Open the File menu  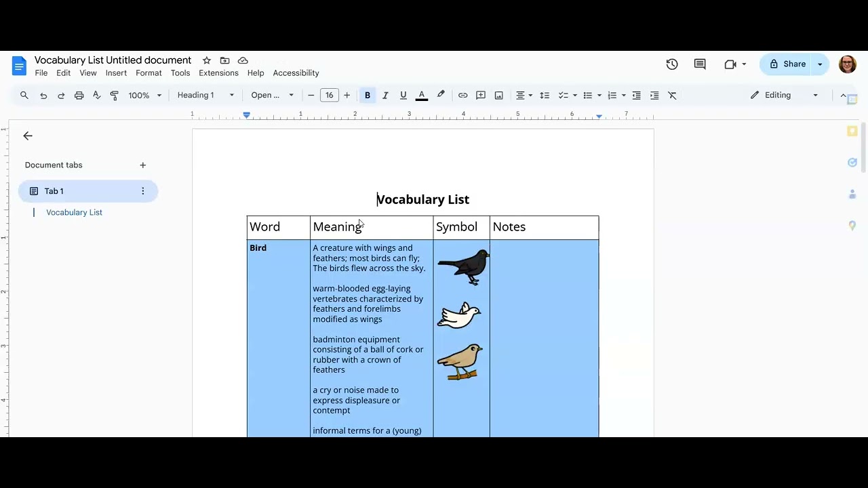41,73
